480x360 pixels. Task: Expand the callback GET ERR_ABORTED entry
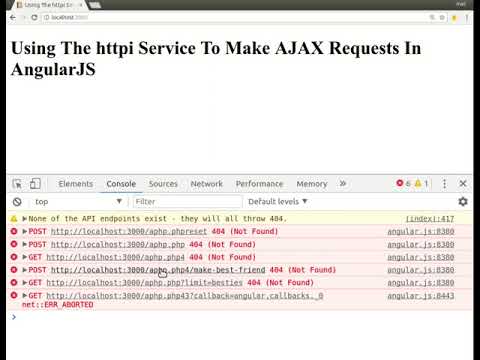[24, 296]
